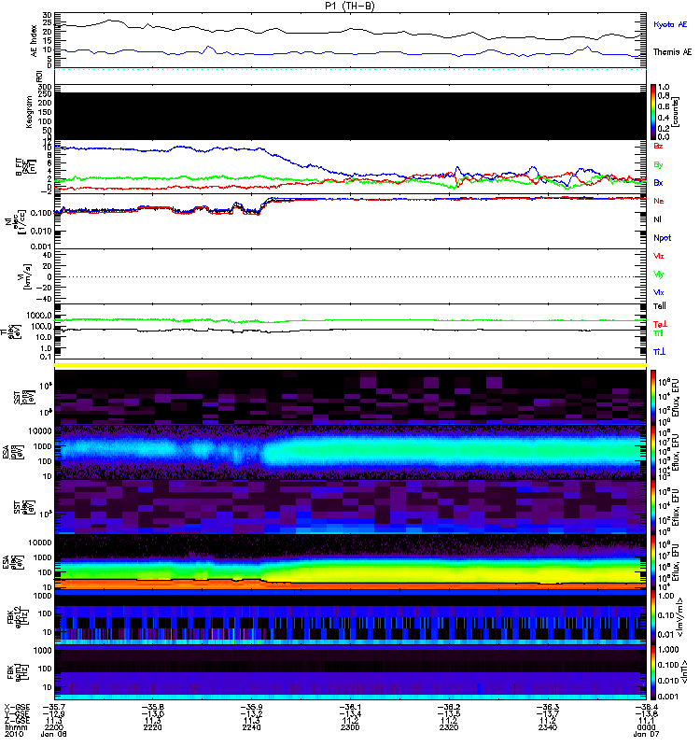
Task: Click the 2320 time tick label
Action: pyautogui.click(x=449, y=727)
